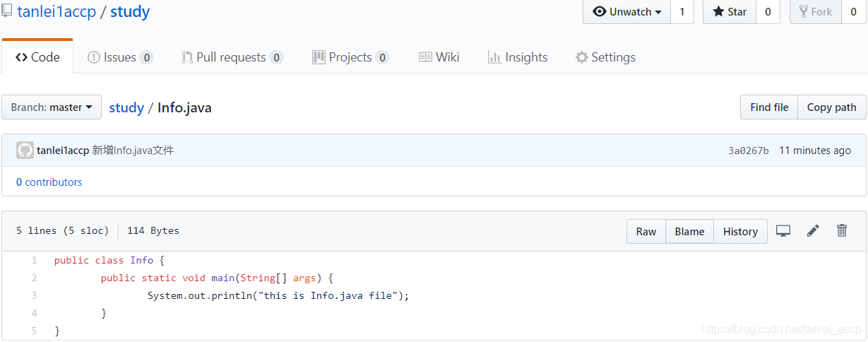Open Unwatch dropdown menu
Viewport: 868px width, 342px height.
(626, 11)
